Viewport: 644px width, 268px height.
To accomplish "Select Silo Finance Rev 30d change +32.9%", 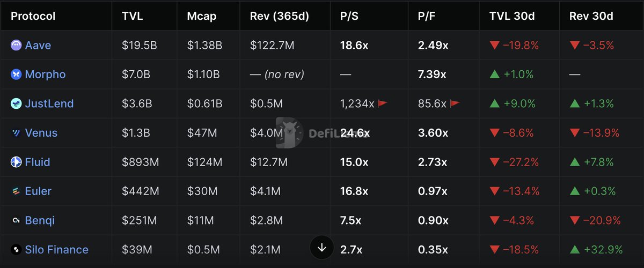I will pos(596,250).
